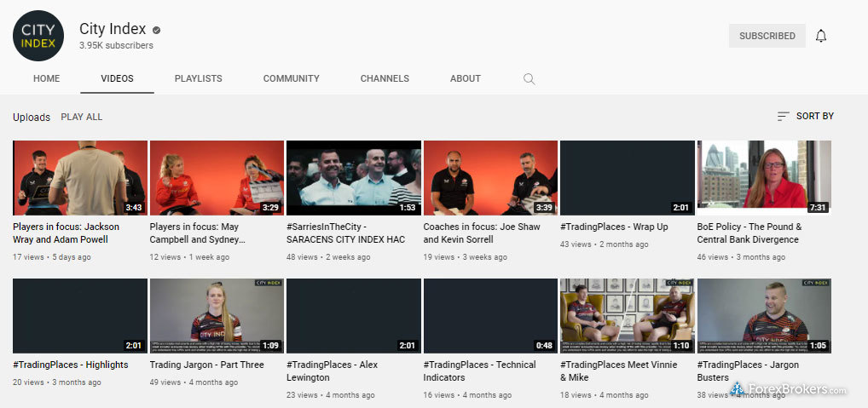Play the #SarriesInTheCity video thumbnail
The image size is (868, 408).
[354, 178]
